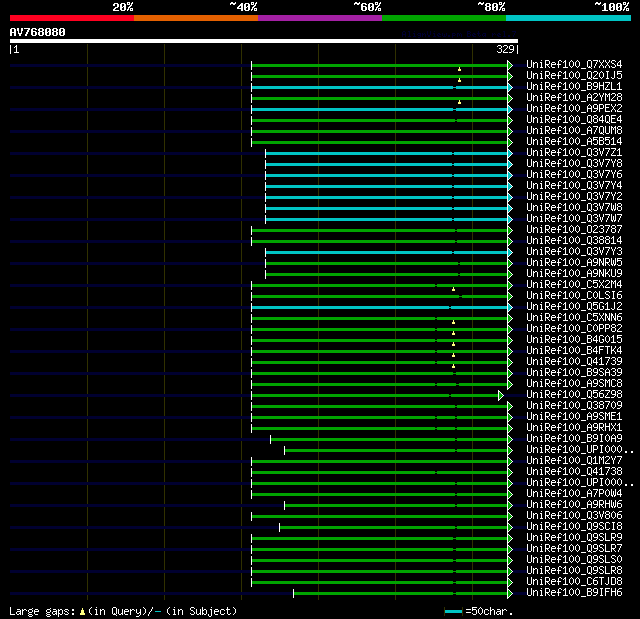
Task: Select UniRef100_A9SMC8 text
Action: [x=574, y=384]
